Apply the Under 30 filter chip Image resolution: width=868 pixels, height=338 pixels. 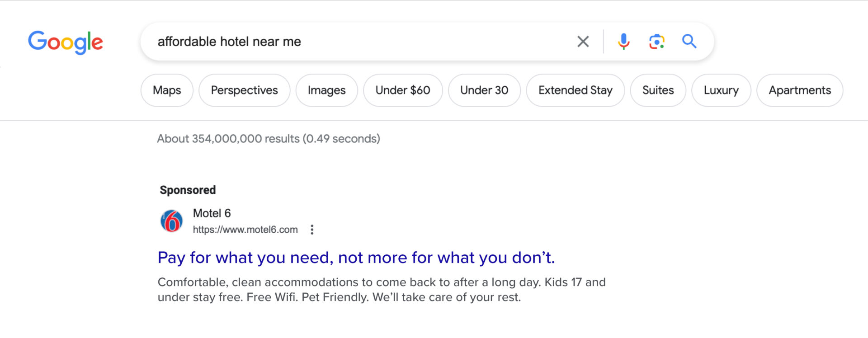pos(484,90)
